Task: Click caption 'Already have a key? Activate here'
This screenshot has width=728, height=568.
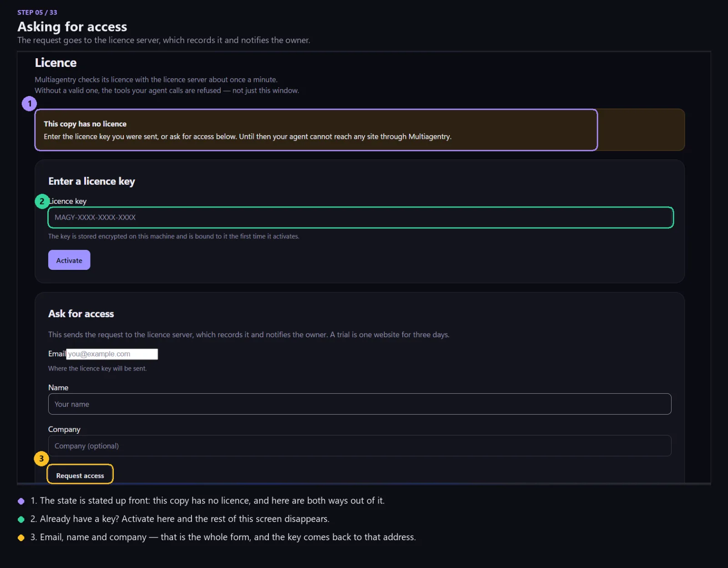Action: [180, 519]
